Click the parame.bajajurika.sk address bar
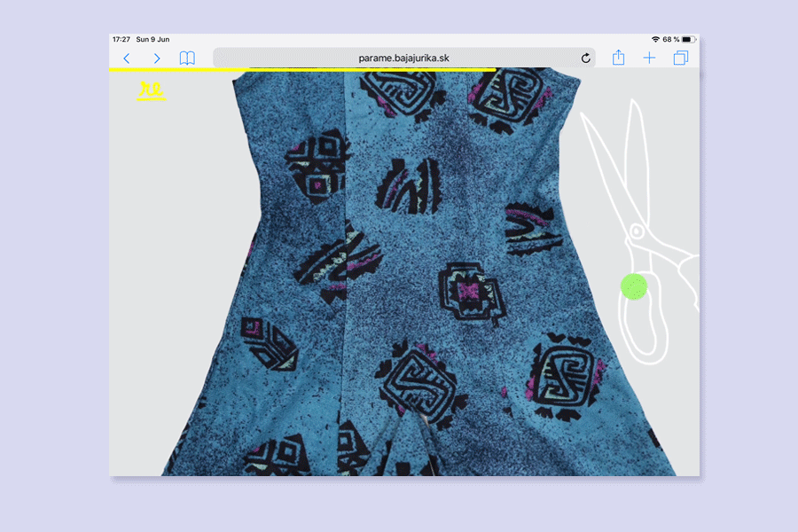The height and width of the screenshot is (532, 798). click(403, 59)
